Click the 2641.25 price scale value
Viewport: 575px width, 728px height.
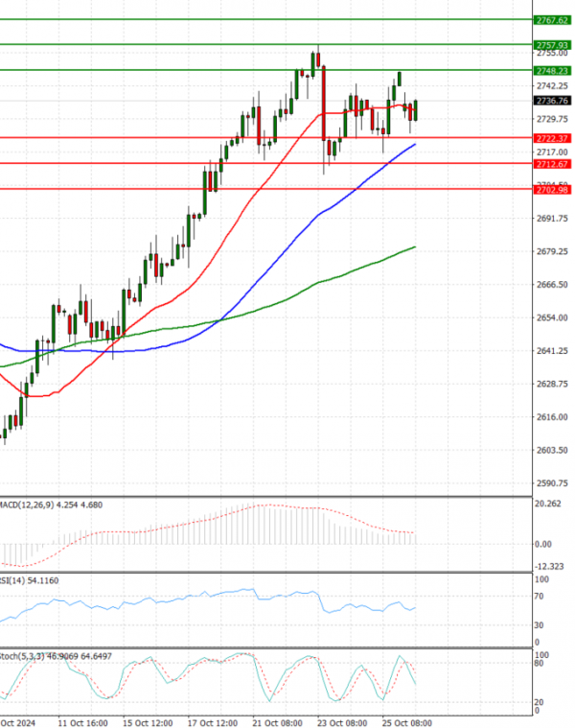[552, 350]
